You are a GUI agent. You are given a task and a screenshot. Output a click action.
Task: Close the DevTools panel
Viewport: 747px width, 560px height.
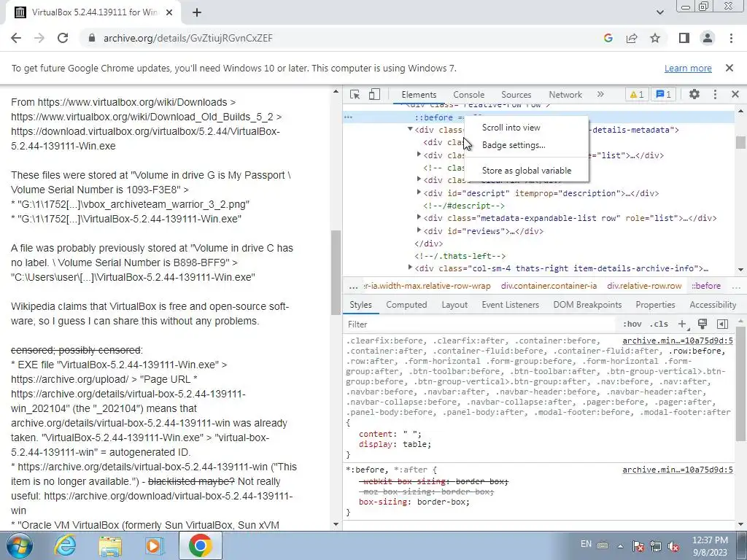[x=735, y=94]
